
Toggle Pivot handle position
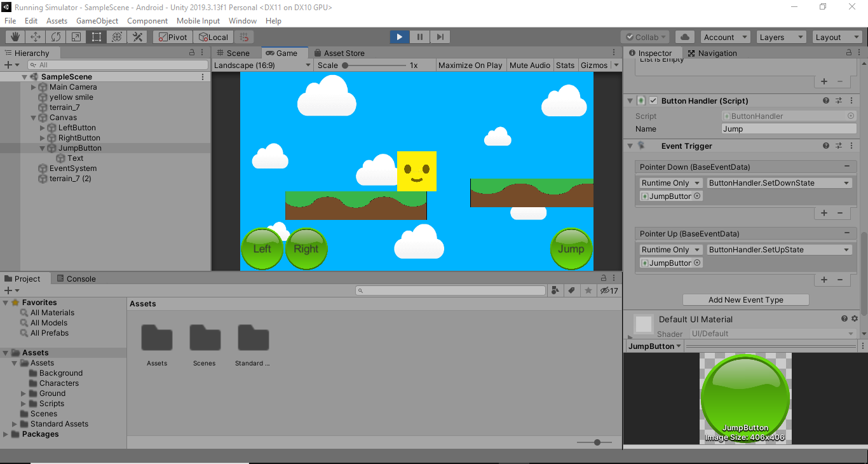[172, 37]
